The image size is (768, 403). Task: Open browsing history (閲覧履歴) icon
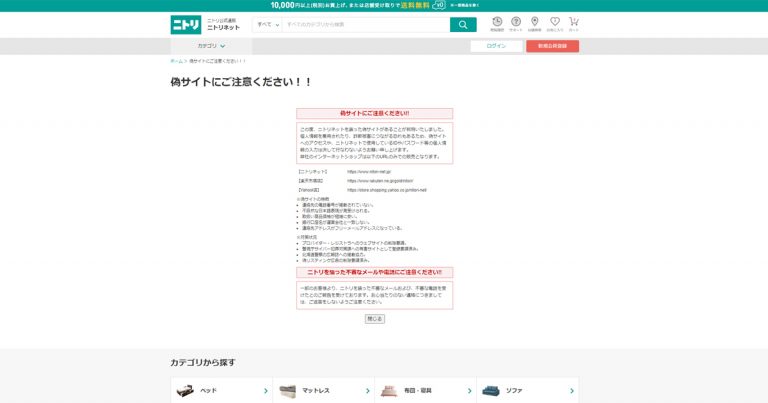coord(497,24)
